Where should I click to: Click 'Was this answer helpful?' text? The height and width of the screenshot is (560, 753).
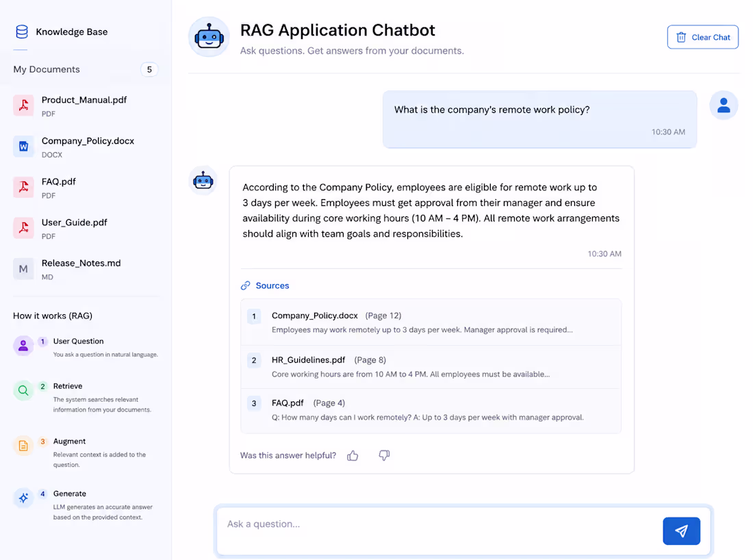tap(288, 455)
